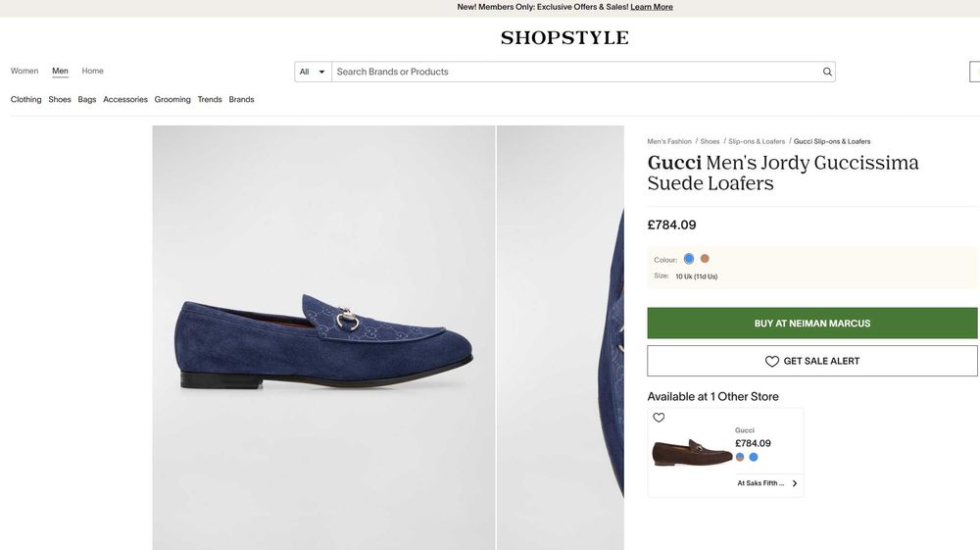Select the tan colour swatch

click(x=705, y=259)
